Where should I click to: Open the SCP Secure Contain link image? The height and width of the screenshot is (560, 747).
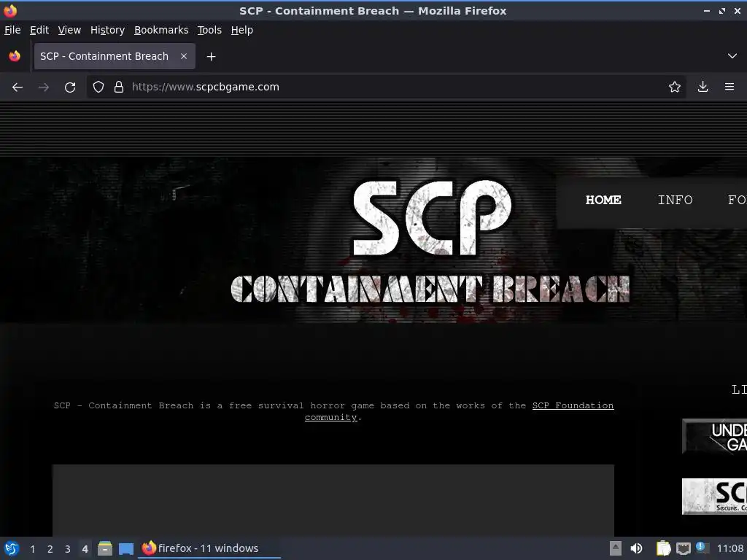point(715,496)
